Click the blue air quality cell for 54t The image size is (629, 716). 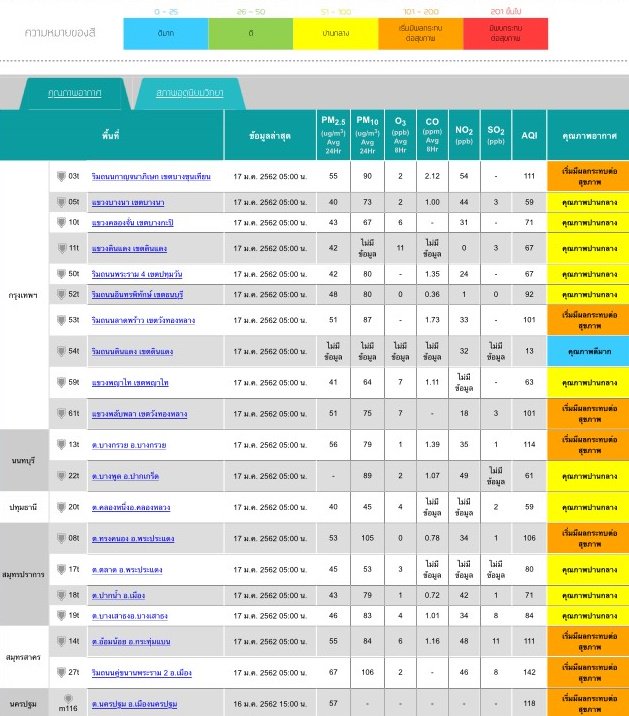pyautogui.click(x=588, y=351)
